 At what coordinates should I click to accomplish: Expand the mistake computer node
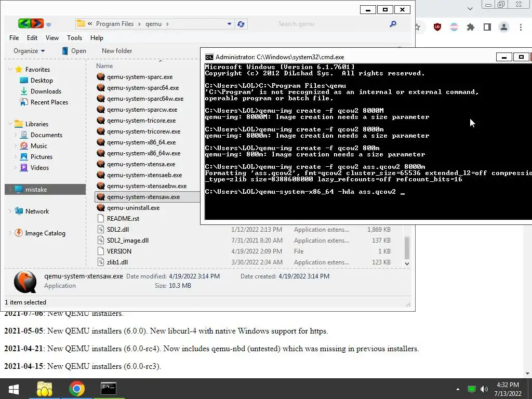tap(10, 189)
